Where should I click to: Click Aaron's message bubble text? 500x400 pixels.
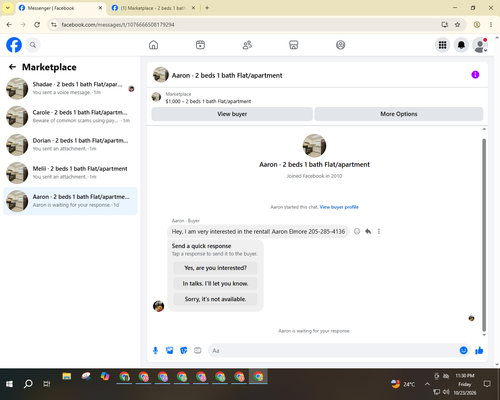click(x=258, y=231)
